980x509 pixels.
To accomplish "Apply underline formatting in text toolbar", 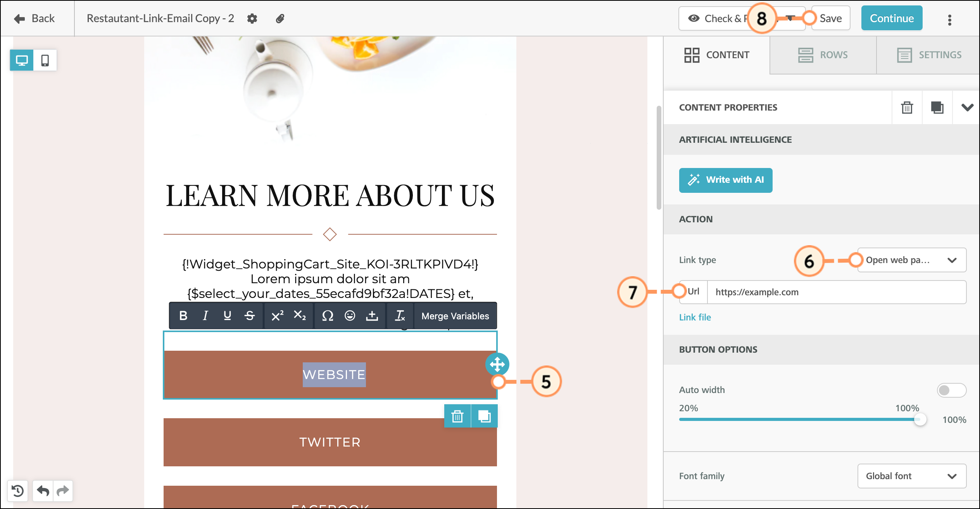I will [x=228, y=316].
